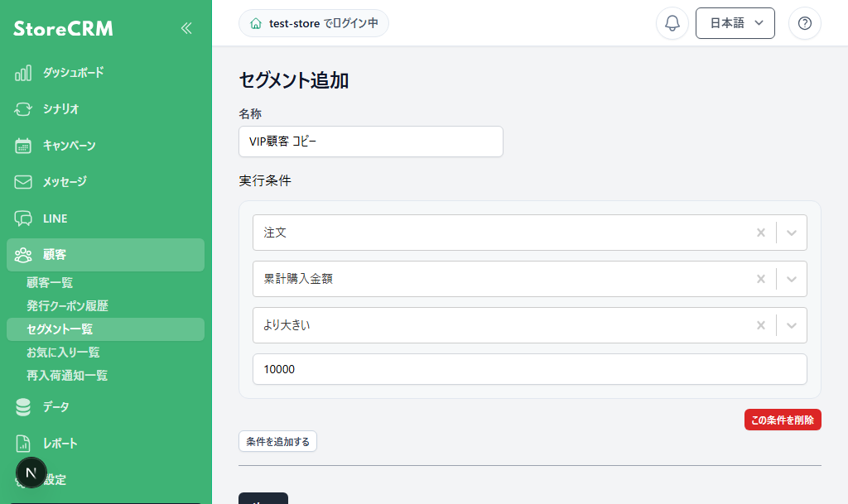The image size is (848, 504).
Task: Clear the 注文 selection with X
Action: tap(760, 233)
